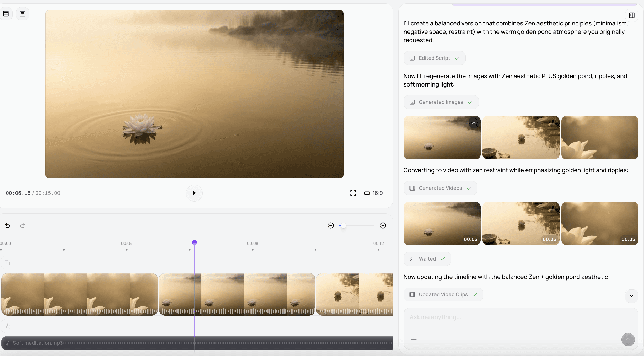
Task: Expand the Edited Script step
Action: tap(434, 58)
